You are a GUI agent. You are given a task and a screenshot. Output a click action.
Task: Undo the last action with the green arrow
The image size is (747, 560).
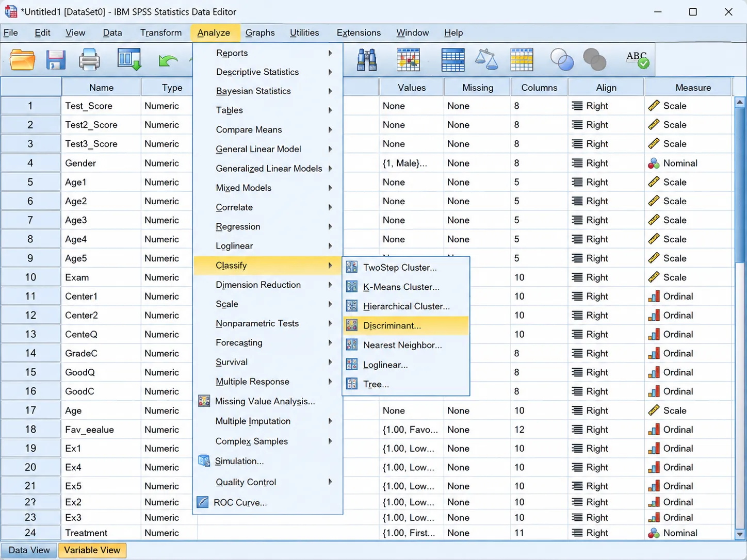click(x=168, y=60)
